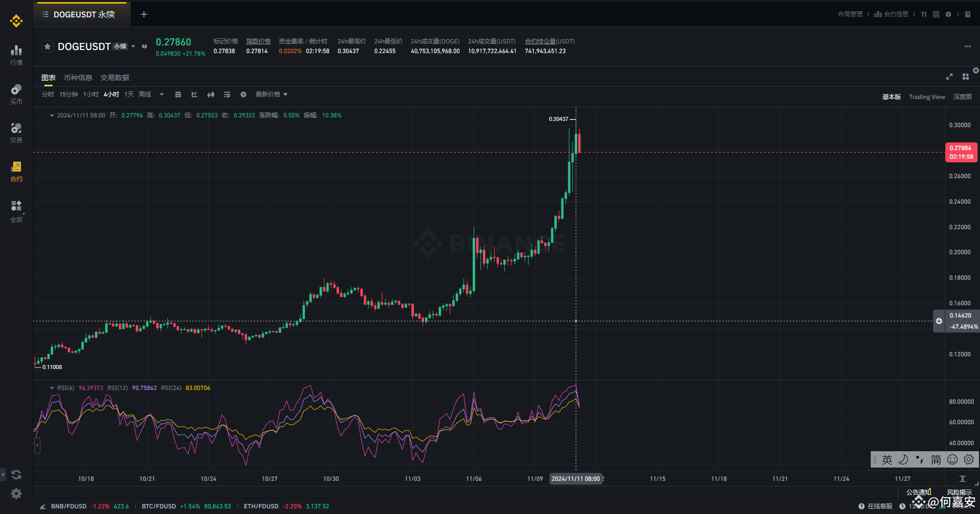Viewport: 980px width, 514px height.
Task: Select the 周线 weekly interval
Action: [x=145, y=94]
